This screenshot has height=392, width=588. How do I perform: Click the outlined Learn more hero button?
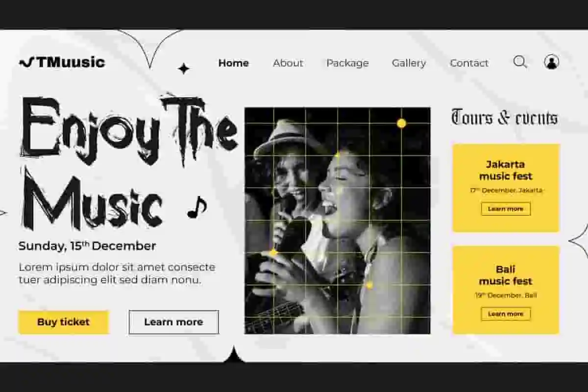click(x=173, y=322)
